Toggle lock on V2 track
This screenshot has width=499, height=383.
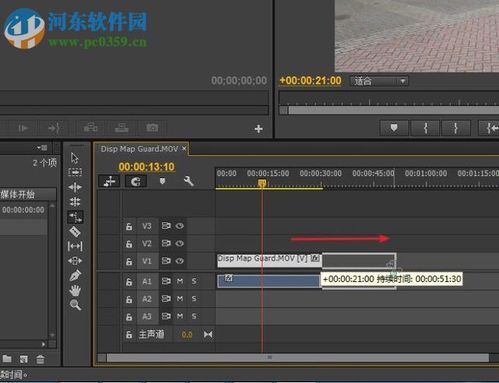129,244
